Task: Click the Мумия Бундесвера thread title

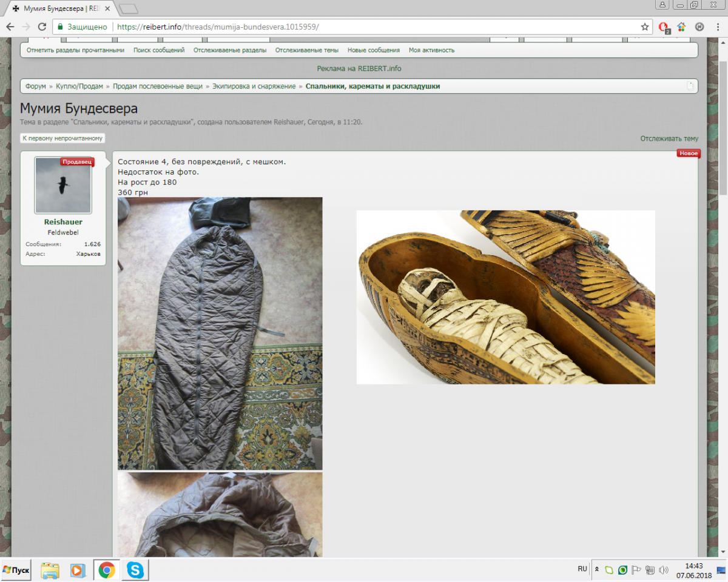Action: pyautogui.click(x=79, y=109)
